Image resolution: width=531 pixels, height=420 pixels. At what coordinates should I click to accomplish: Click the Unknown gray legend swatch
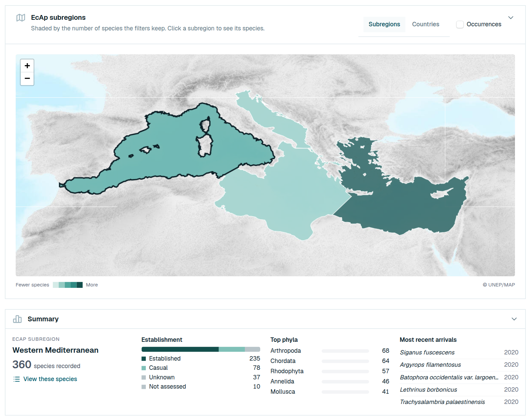click(x=144, y=377)
